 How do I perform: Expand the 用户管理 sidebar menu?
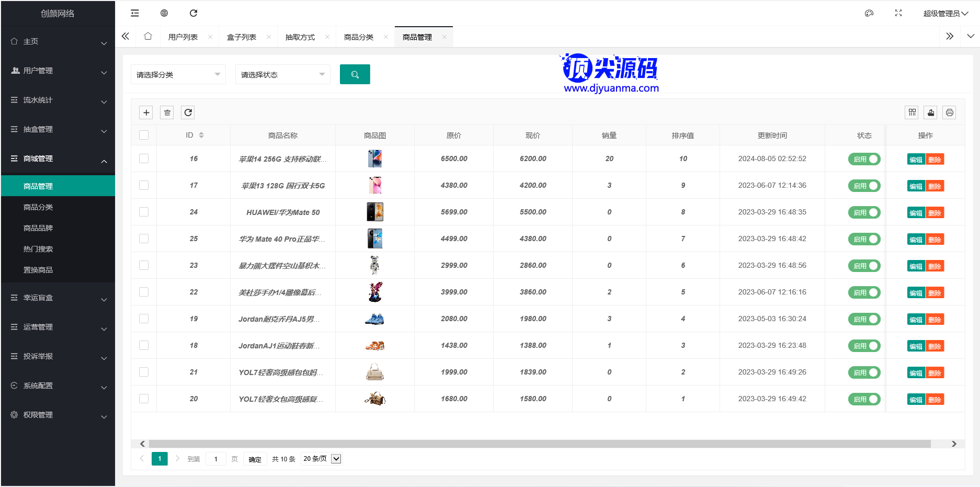coord(58,71)
